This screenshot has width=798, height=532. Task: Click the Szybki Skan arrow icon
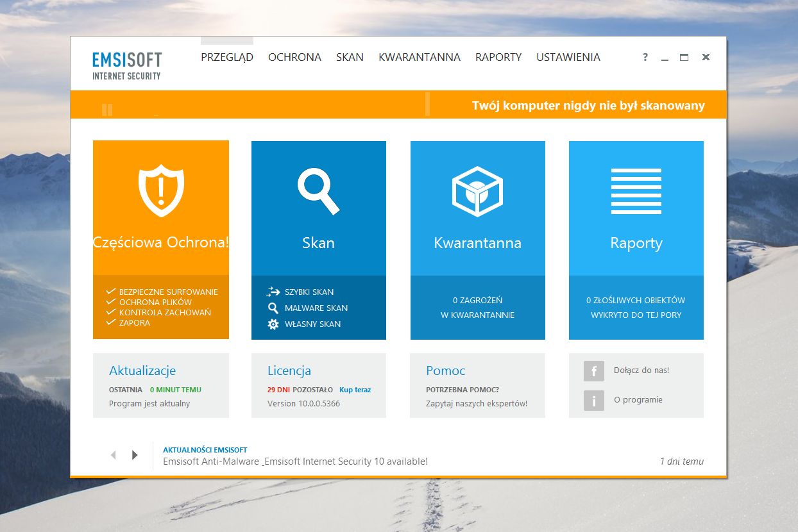point(273,292)
